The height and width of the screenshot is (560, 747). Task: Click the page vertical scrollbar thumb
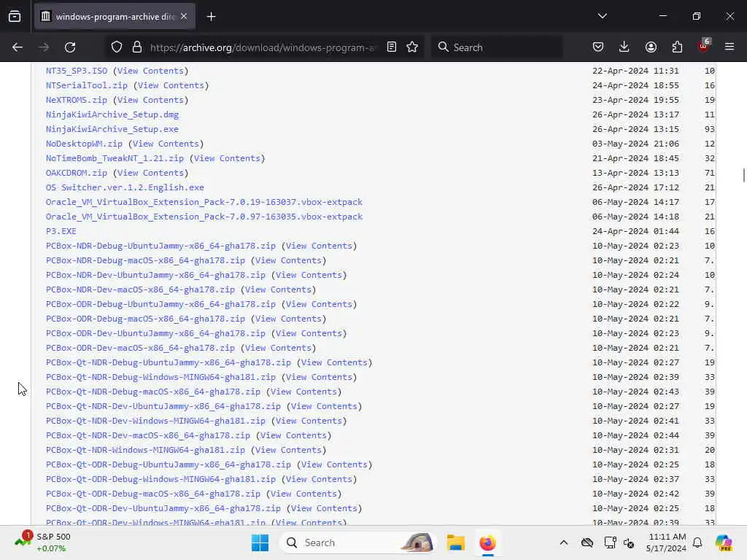[x=743, y=175]
